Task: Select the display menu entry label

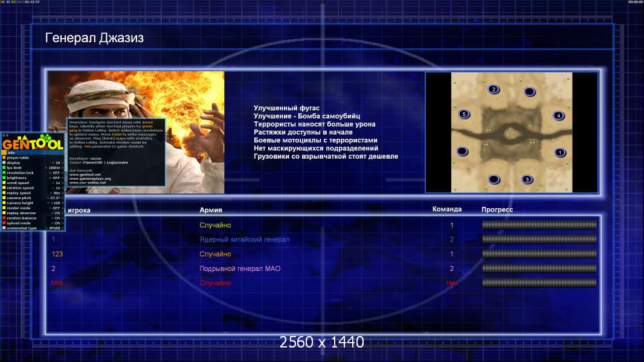Action: (13, 163)
